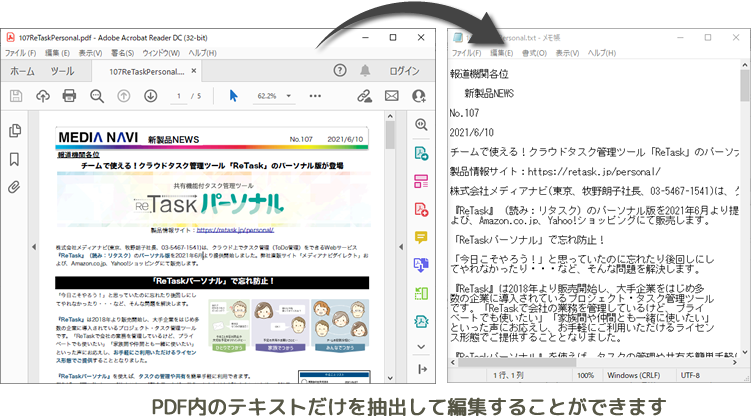
Task: Open 書式(O) menu in Notepad
Action: pyautogui.click(x=534, y=53)
